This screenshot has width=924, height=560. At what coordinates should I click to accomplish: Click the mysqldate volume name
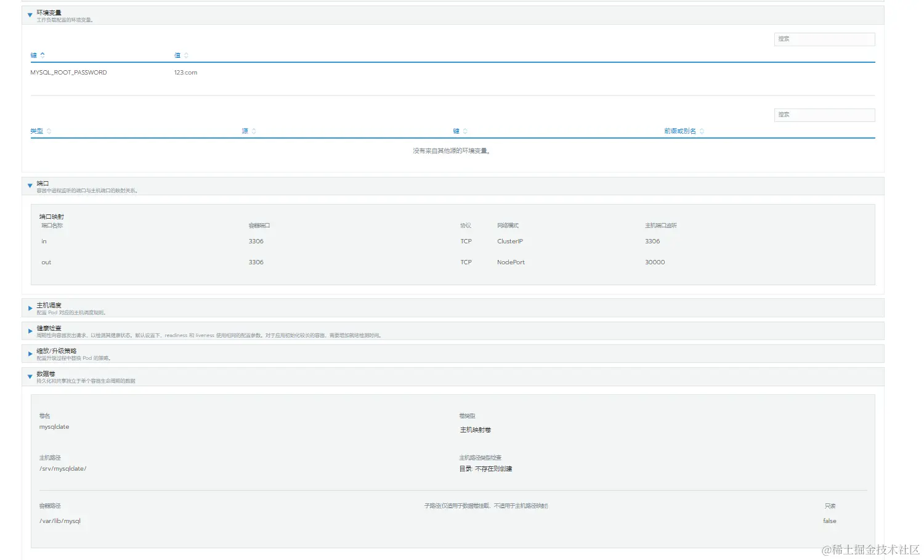point(54,427)
